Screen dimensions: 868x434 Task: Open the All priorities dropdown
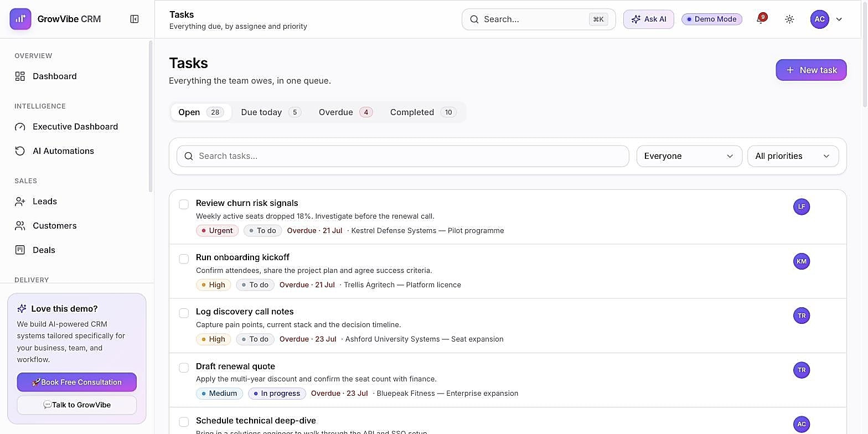point(793,156)
